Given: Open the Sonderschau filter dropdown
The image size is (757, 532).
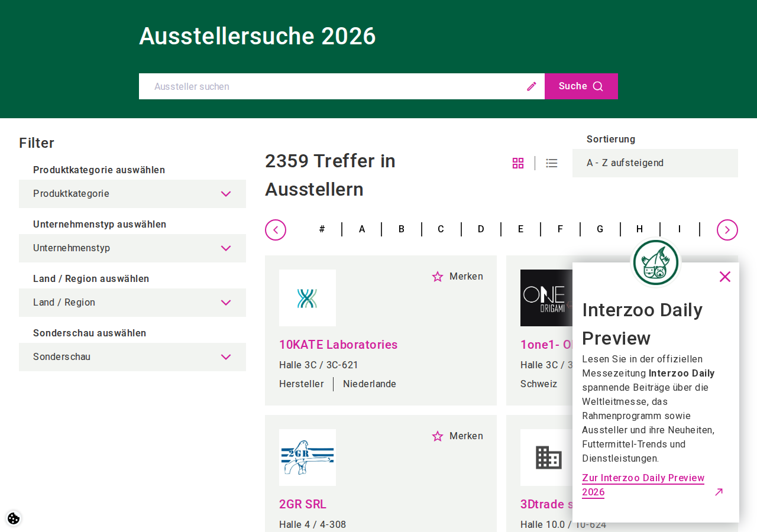Looking at the screenshot, I should click(x=132, y=357).
